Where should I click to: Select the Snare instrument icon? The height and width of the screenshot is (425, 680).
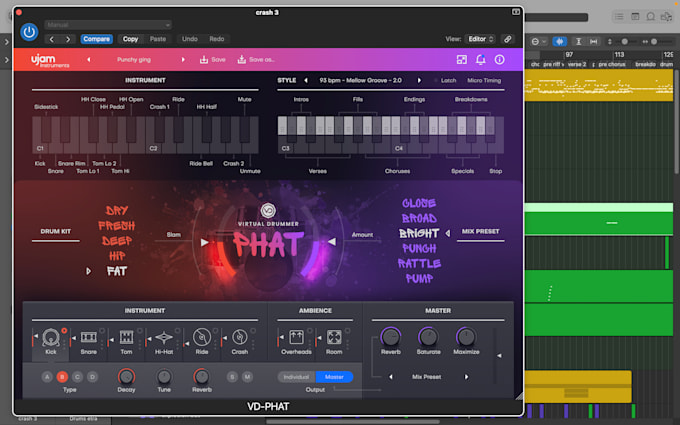(88, 337)
